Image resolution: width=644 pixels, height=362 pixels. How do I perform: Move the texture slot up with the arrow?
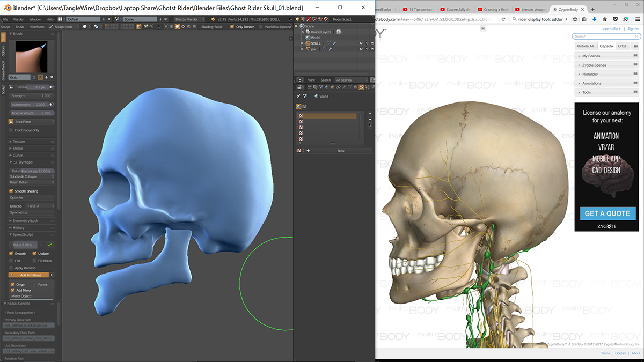(x=370, y=113)
